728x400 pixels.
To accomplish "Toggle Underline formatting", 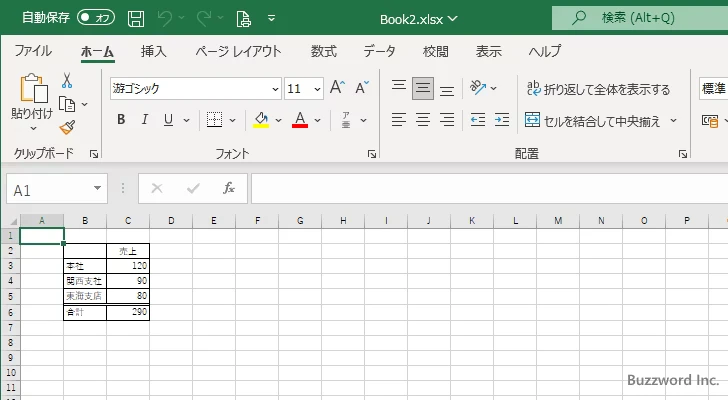I will pyautogui.click(x=169, y=120).
